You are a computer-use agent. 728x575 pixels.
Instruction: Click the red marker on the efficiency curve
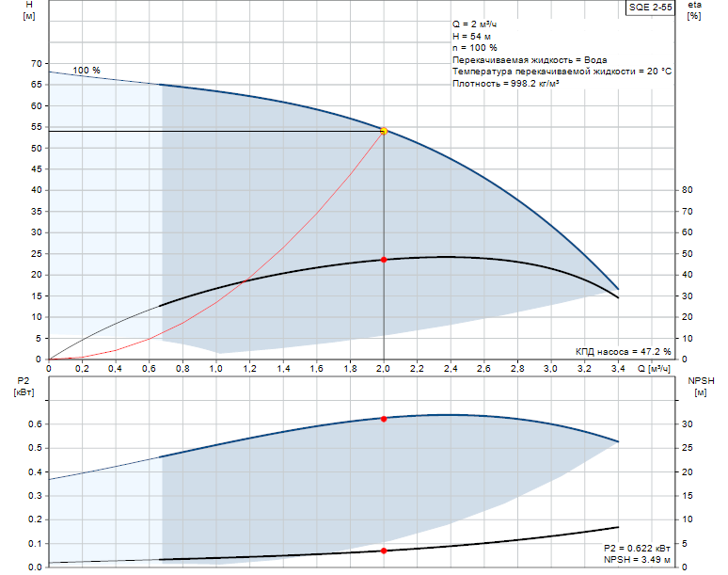pyautogui.click(x=384, y=260)
